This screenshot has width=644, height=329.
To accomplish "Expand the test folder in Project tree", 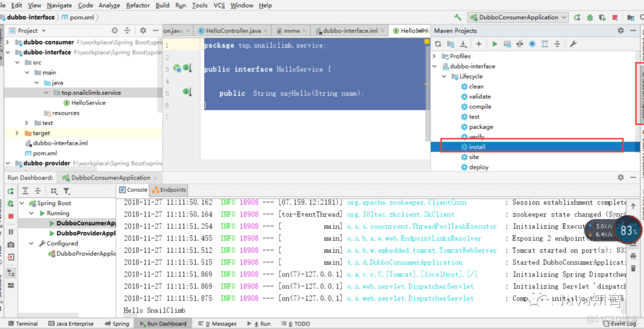I will point(27,123).
